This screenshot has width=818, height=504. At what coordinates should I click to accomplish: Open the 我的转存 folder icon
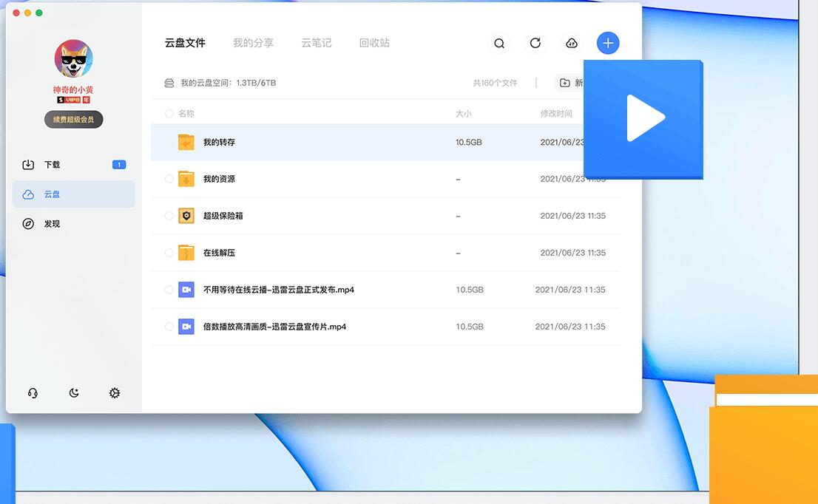[186, 142]
